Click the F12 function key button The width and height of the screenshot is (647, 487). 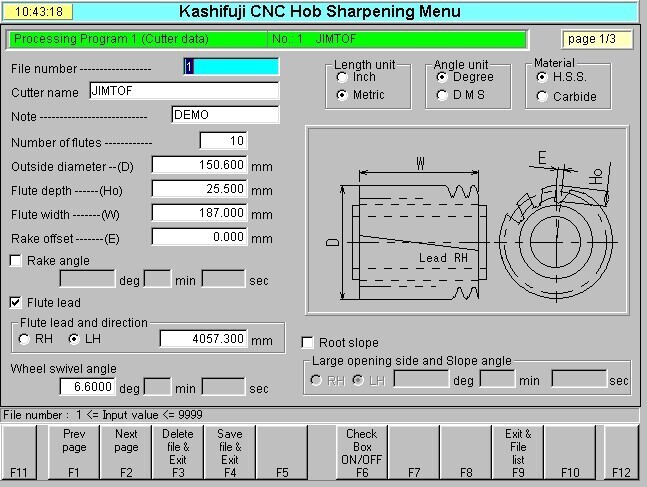(621, 452)
